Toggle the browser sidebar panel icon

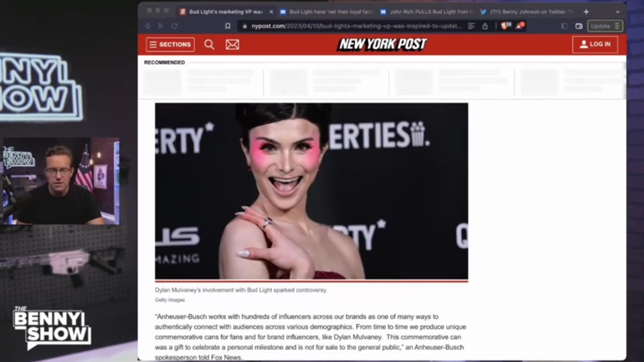point(565,26)
